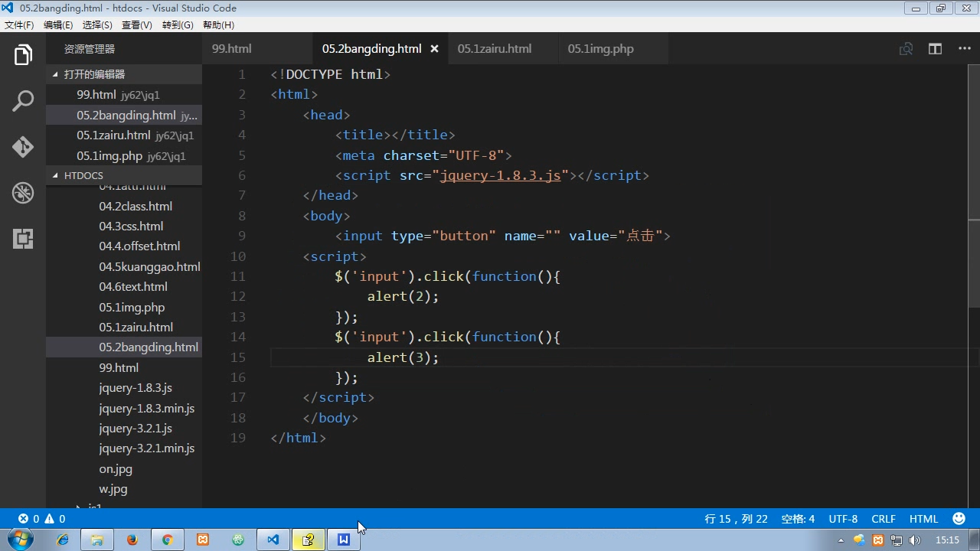Open the 查看(V) menu

pos(137,24)
